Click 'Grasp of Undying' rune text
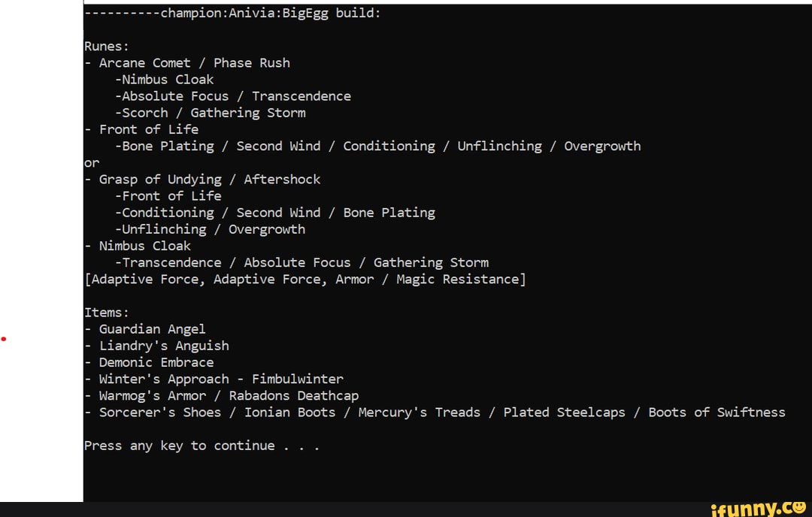Viewport: 812px width, 517px height. (x=160, y=180)
